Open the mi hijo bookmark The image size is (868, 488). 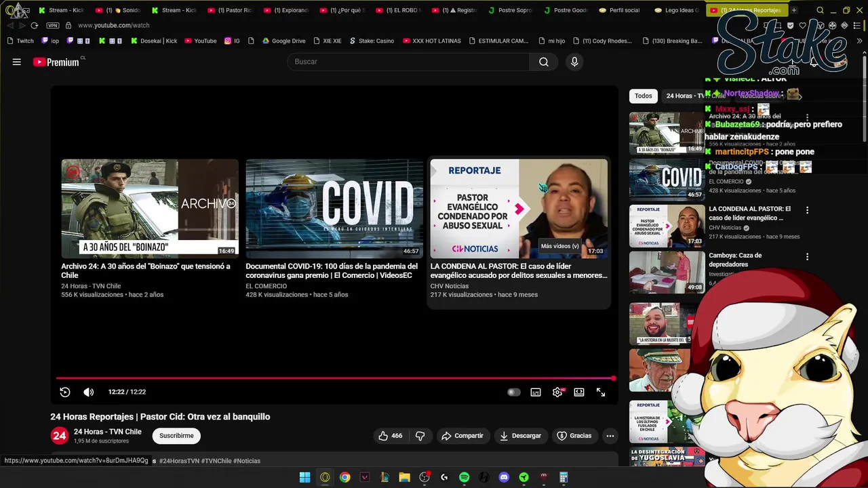point(551,41)
